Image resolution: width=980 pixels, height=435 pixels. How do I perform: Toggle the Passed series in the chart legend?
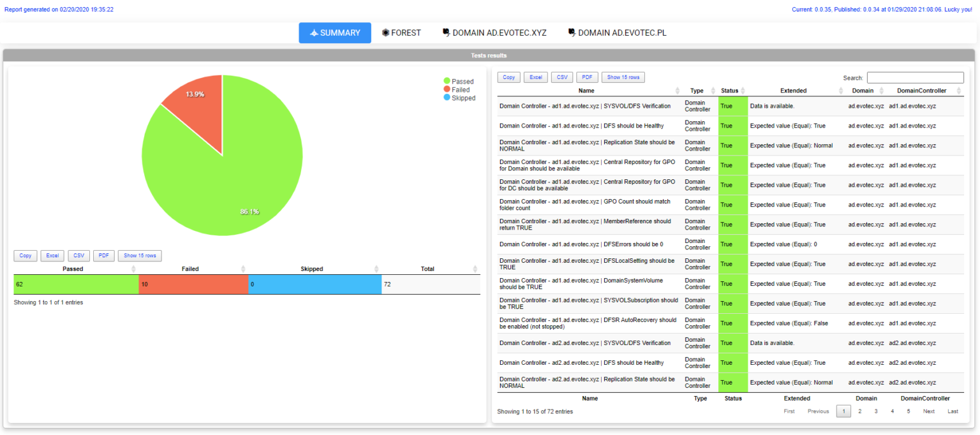pos(457,82)
